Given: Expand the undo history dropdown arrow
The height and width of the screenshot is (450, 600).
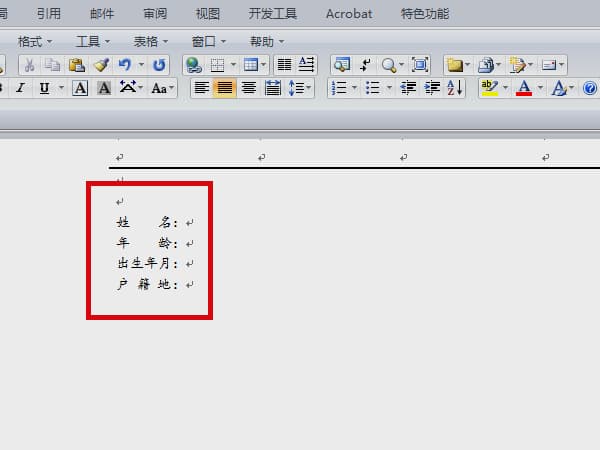Looking at the screenshot, I should (142, 65).
